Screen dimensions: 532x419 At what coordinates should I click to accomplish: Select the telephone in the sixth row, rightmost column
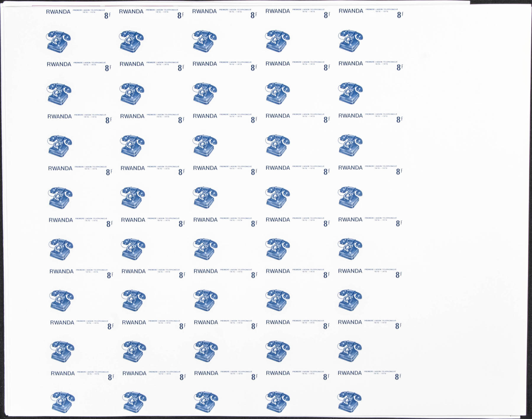[350, 301]
